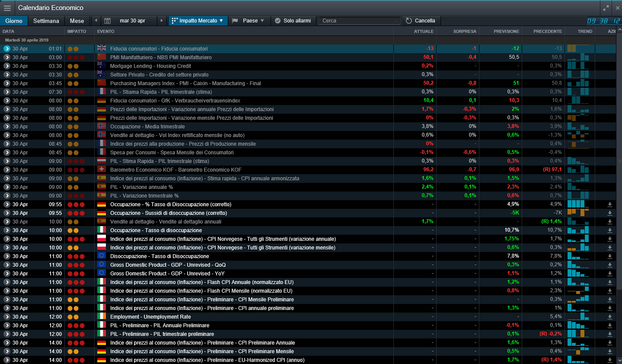Click the action icon for EU-Harmonized CPI (annuo) row
This screenshot has width=622, height=364.
click(x=610, y=360)
